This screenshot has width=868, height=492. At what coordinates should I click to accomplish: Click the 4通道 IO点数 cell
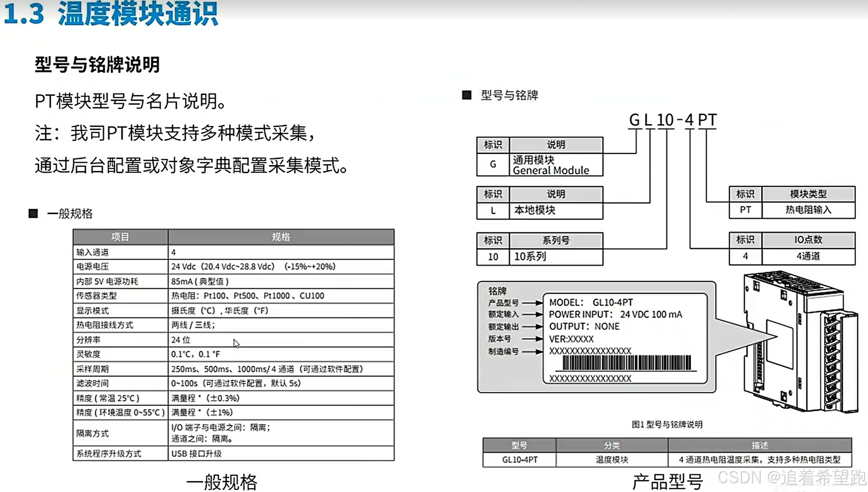click(808, 256)
